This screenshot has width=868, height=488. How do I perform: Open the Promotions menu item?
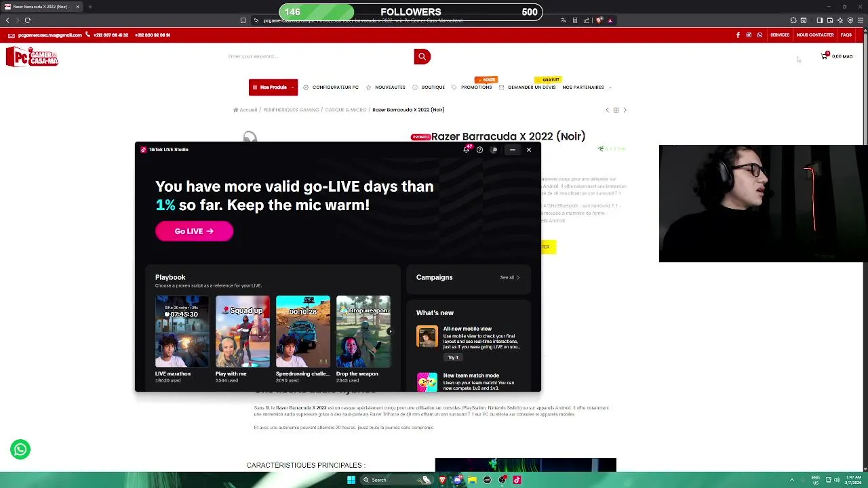(472, 87)
